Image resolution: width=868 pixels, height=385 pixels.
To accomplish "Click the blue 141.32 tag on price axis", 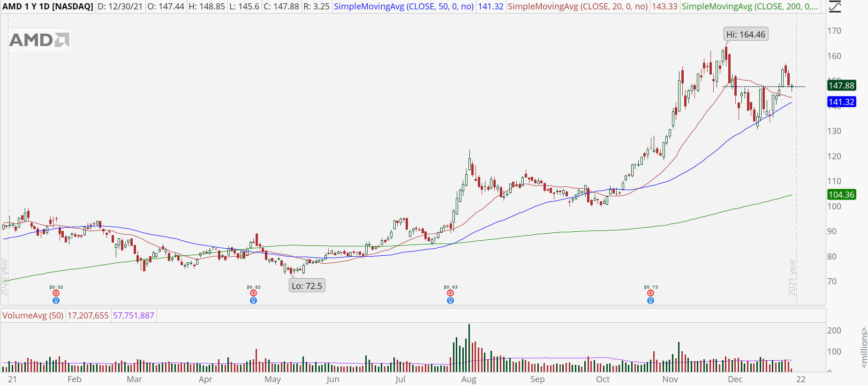I will (x=842, y=102).
